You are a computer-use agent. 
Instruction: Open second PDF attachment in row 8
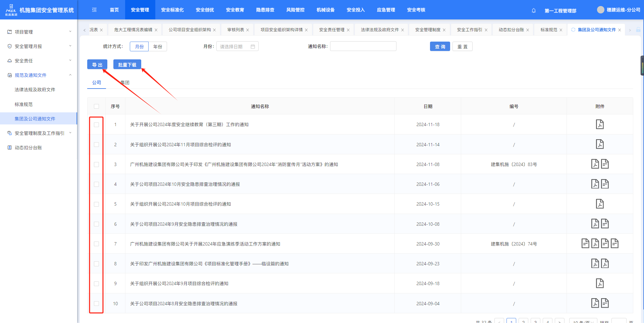tap(604, 264)
